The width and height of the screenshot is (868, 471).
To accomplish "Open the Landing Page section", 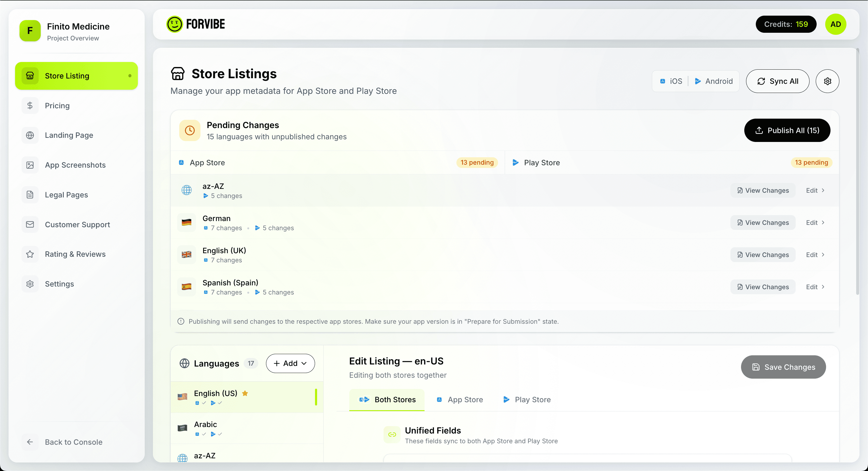I will pos(69,135).
